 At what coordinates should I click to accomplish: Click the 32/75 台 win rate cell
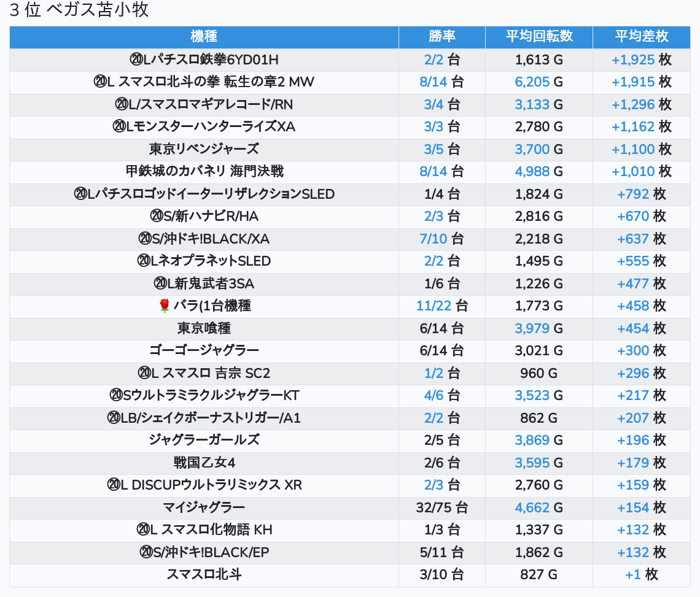pyautogui.click(x=441, y=507)
